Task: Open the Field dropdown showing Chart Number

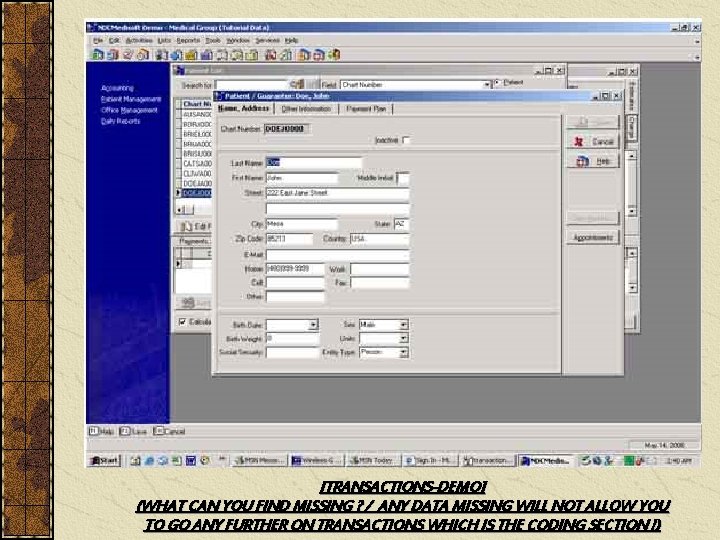Action: [x=486, y=85]
